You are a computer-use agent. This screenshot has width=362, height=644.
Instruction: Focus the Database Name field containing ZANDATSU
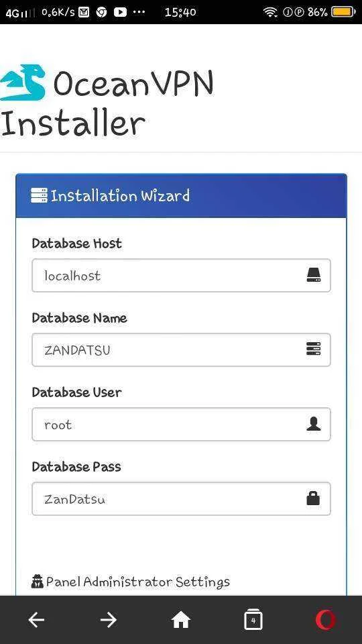181,350
